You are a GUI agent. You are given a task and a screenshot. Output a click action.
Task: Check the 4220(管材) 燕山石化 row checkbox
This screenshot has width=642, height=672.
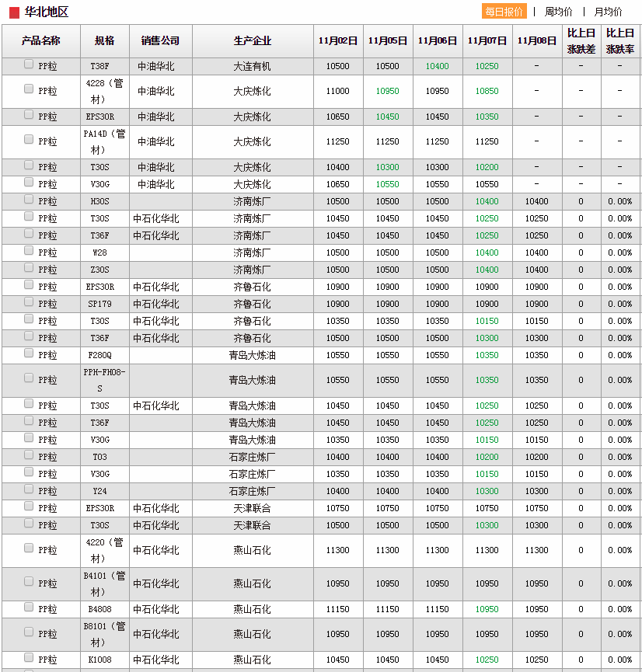point(29,548)
